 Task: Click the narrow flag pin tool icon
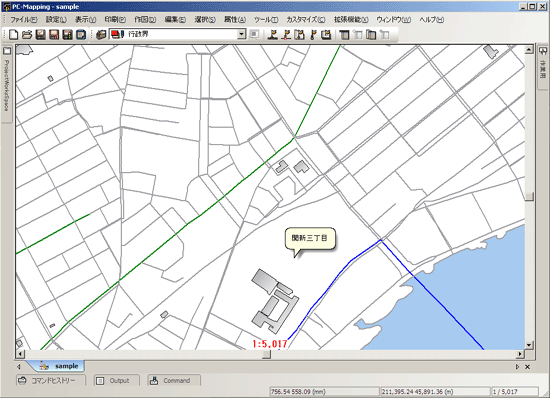(313, 34)
